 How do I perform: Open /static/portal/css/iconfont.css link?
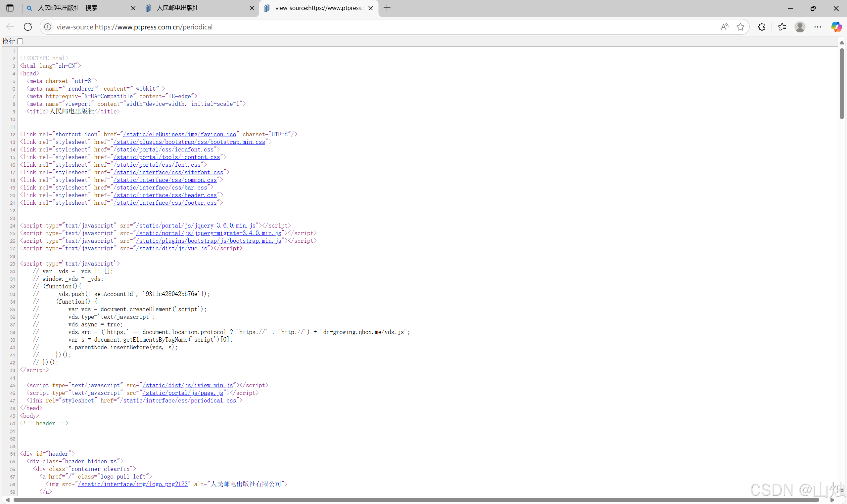click(x=164, y=149)
